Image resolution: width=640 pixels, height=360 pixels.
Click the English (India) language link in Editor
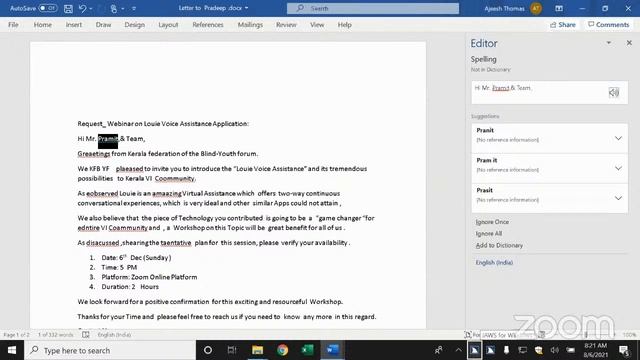tap(494, 262)
